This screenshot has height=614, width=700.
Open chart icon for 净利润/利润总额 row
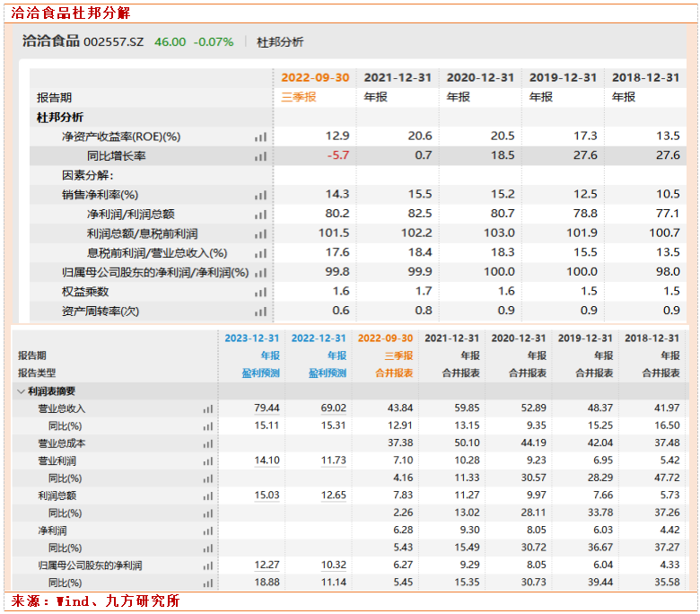coord(260,215)
